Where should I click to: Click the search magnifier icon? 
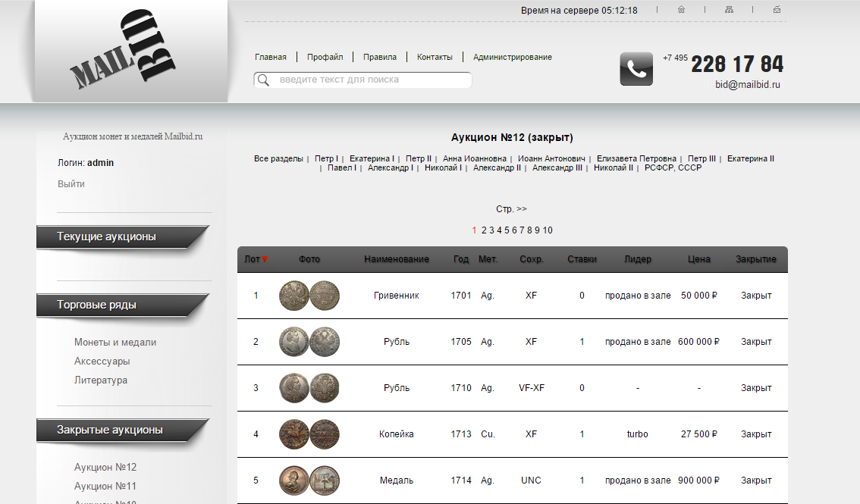[x=263, y=80]
